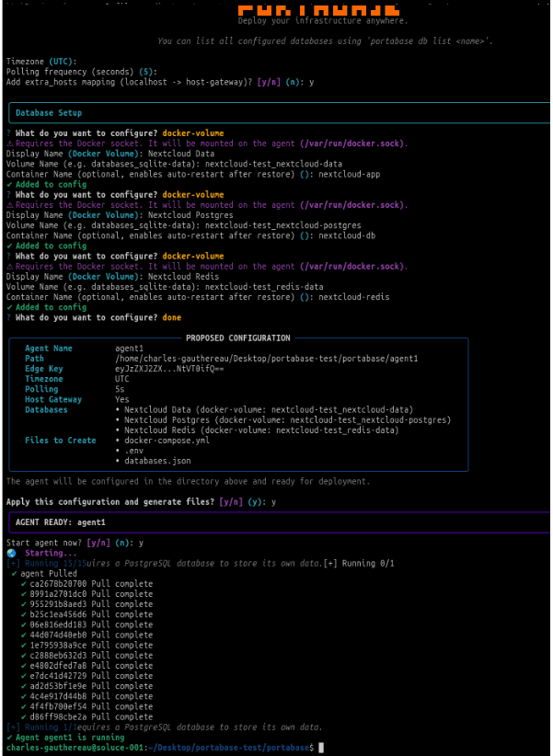Click layer 'b25c1ea456d6 Pull complete' line
This screenshot has height=756, width=553.
[86, 614]
